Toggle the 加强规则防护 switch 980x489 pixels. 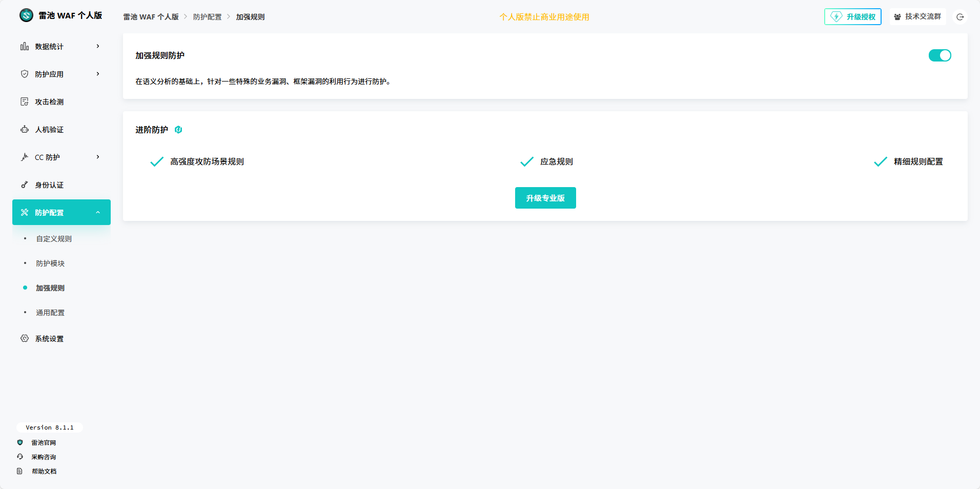coord(940,55)
